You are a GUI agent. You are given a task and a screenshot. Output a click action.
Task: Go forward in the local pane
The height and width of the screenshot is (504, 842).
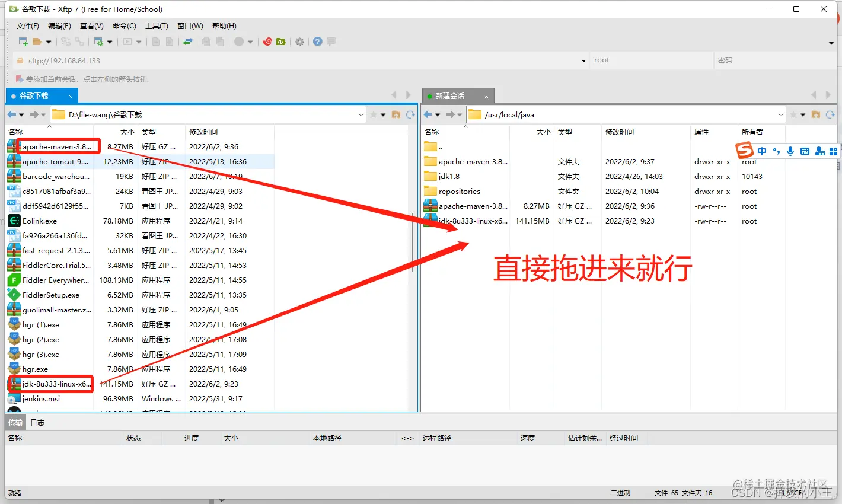point(34,114)
